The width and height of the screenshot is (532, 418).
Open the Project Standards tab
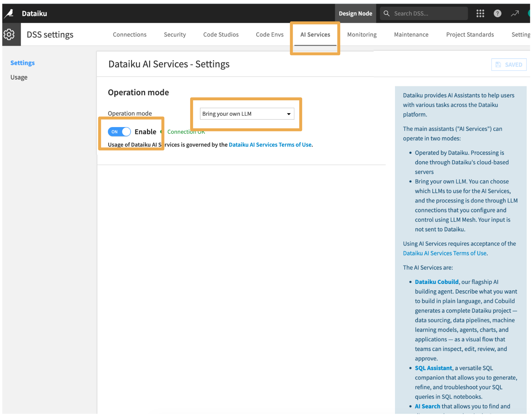tap(470, 34)
